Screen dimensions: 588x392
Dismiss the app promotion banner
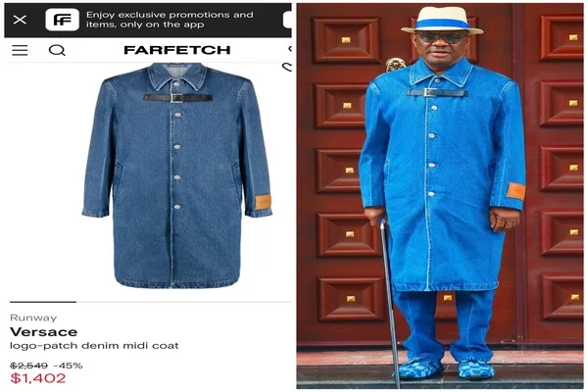[x=20, y=20]
